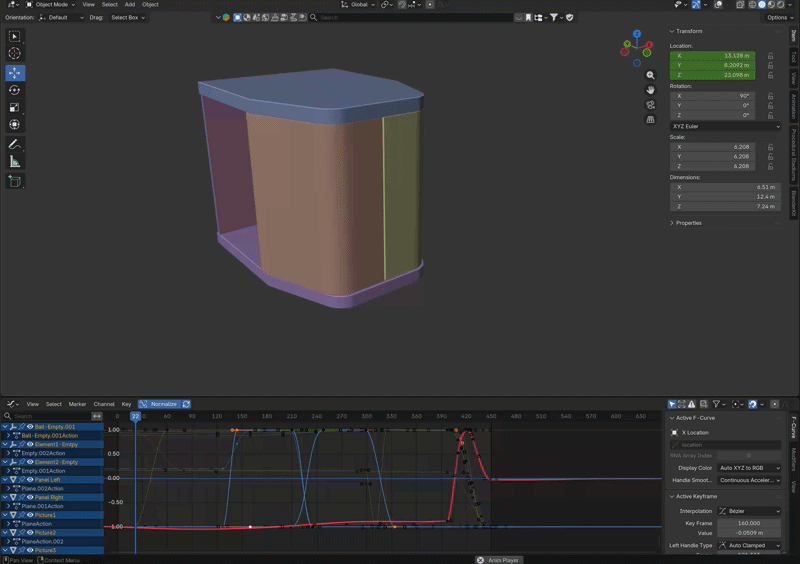Click the Options button in the viewport header
This screenshot has width=800, height=564.
pos(777,17)
